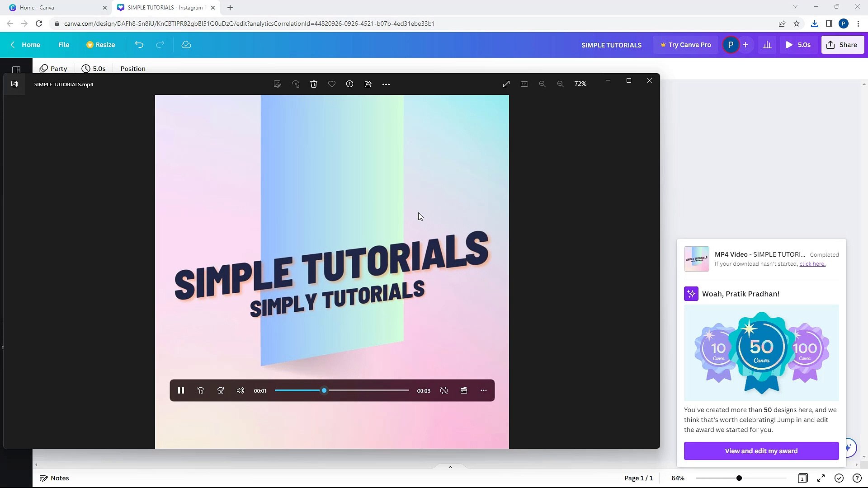The image size is (868, 488).
Task: Click the MP4 video thumbnail in download notification
Action: pos(696,258)
